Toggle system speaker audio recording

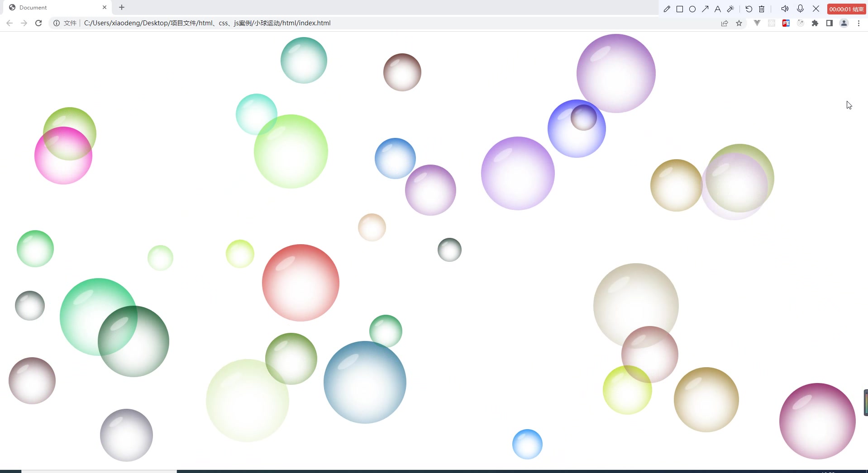click(x=785, y=9)
